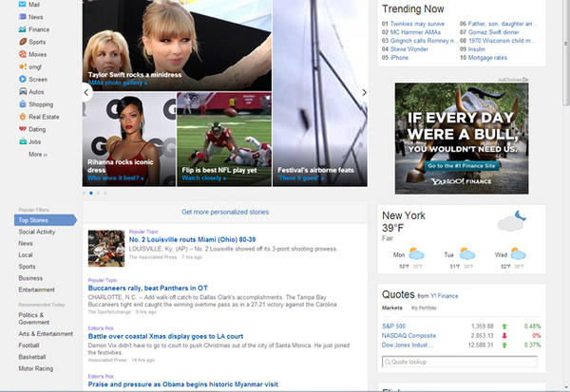The height and width of the screenshot is (392, 570).
Task: Select the fourth carousel page dot
Action: pos(105,194)
